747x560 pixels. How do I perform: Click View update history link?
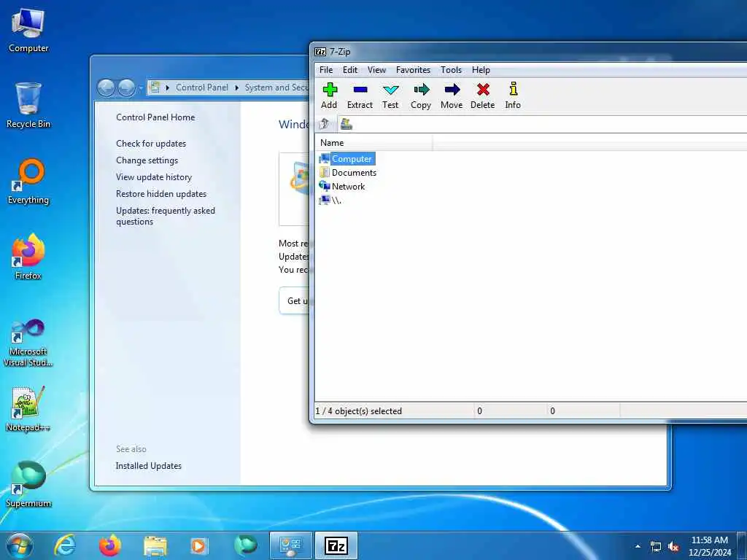click(x=154, y=177)
